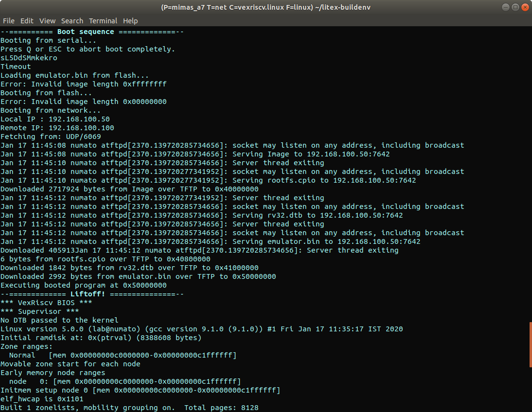Screen dimensions: 532x412
Task: Open the Edit menu
Action: (x=27, y=21)
